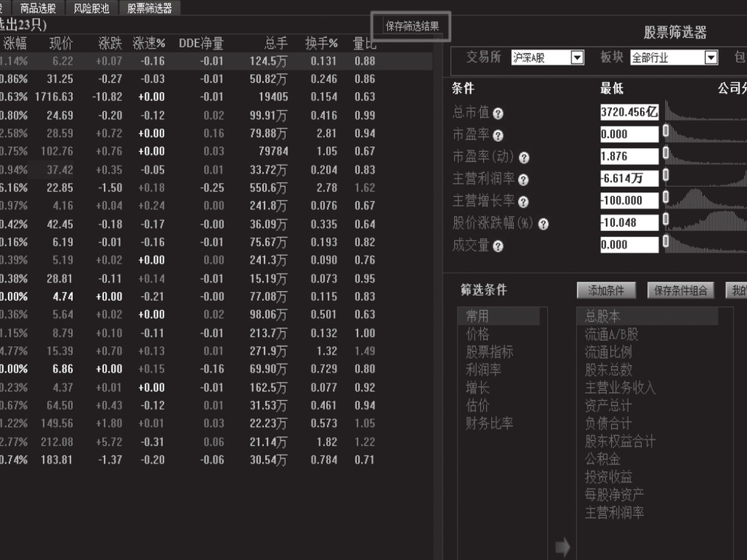Image resolution: width=747 pixels, height=560 pixels.
Task: Open help icon next to 主营利润率 condition
Action: (523, 180)
